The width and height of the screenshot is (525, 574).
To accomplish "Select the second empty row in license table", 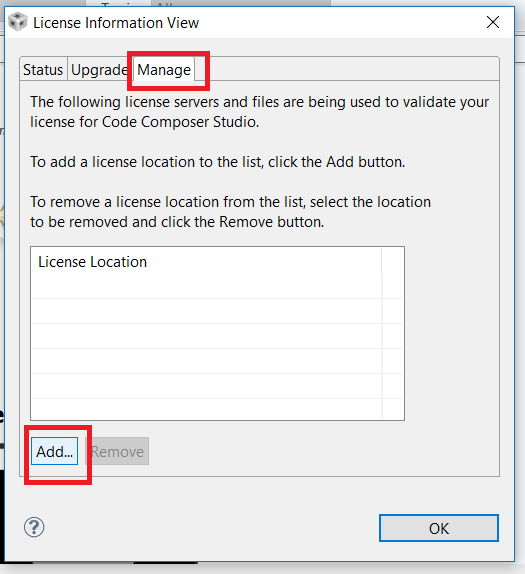I will click(217, 311).
